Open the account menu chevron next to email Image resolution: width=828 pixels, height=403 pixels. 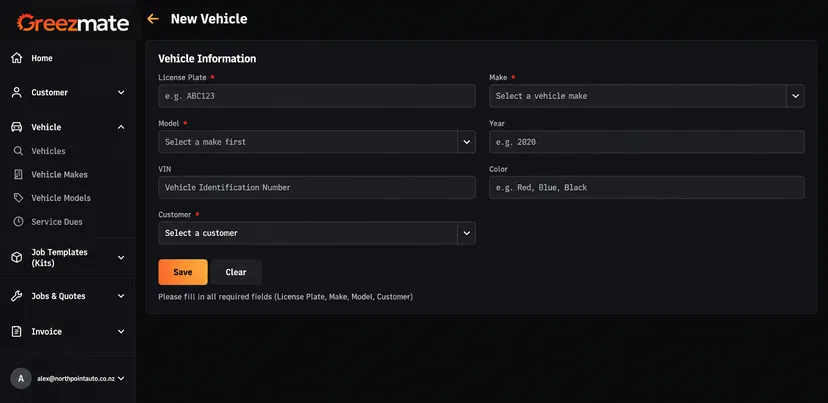121,378
